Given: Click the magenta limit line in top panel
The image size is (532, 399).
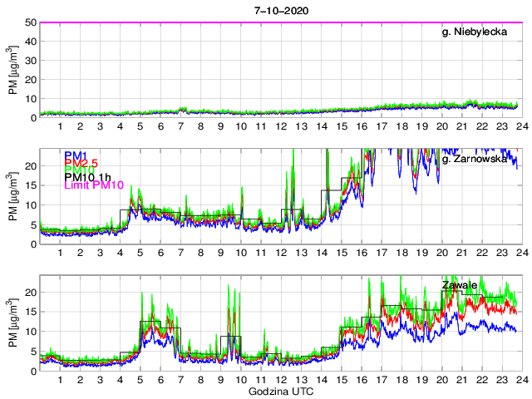Looking at the screenshot, I should 279,22.
